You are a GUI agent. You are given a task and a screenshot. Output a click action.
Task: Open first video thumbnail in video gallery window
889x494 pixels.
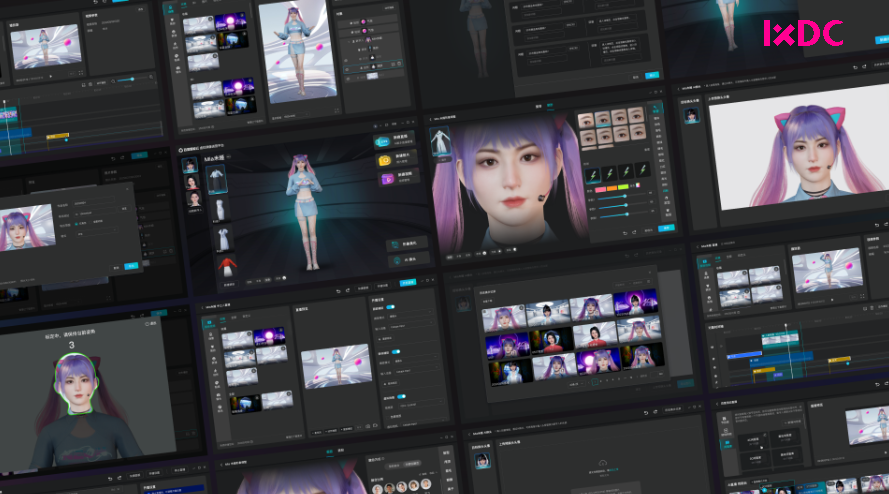click(x=503, y=317)
